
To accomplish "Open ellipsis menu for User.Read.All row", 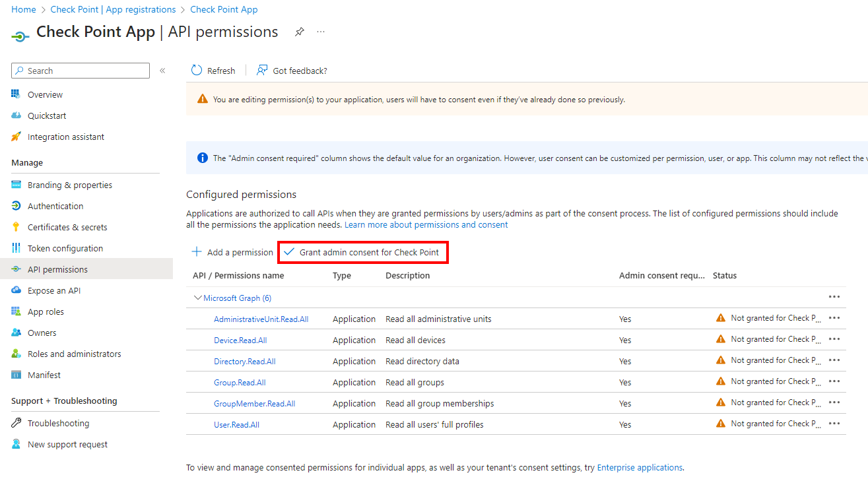I will (834, 424).
